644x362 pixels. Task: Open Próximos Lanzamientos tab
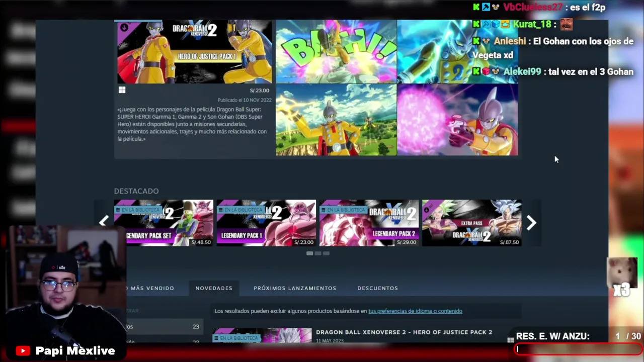[x=295, y=288]
